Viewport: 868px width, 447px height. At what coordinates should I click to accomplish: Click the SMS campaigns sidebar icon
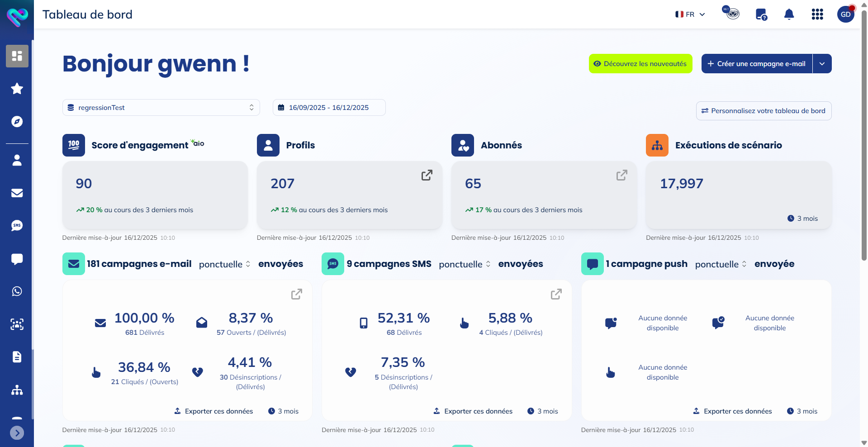17,225
